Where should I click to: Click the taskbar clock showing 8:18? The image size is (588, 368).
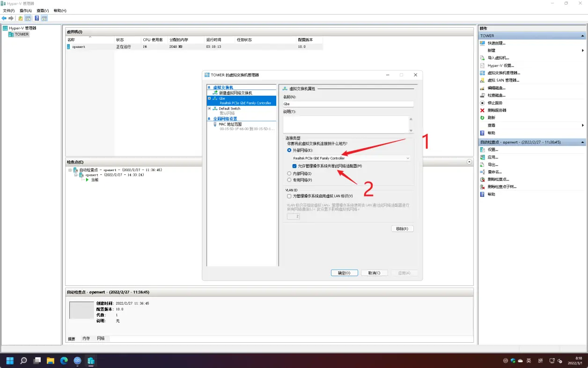pos(575,360)
